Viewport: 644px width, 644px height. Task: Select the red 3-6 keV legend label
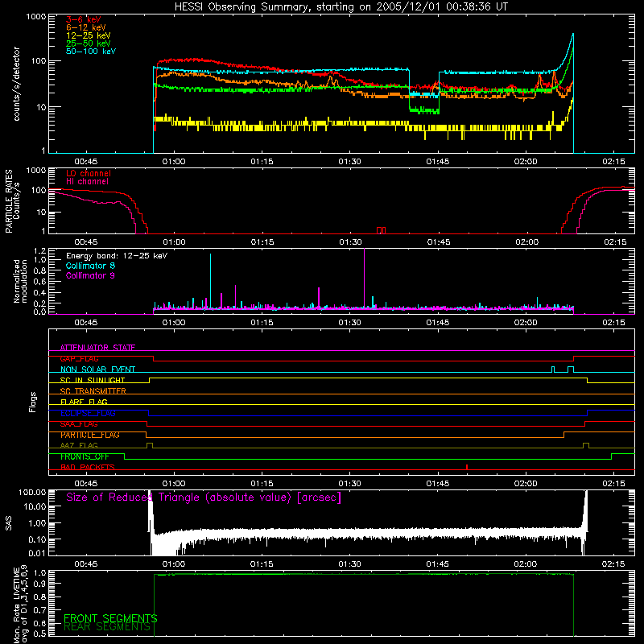(x=84, y=19)
